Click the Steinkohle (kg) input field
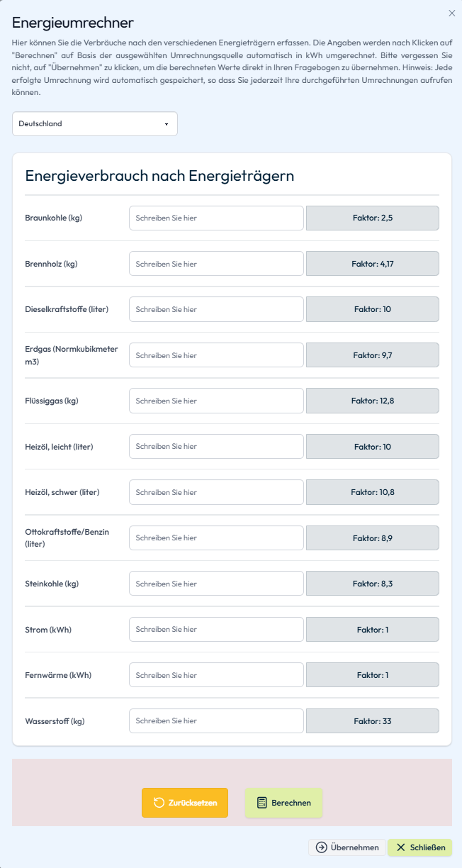This screenshot has height=868, width=462. pos(216,584)
